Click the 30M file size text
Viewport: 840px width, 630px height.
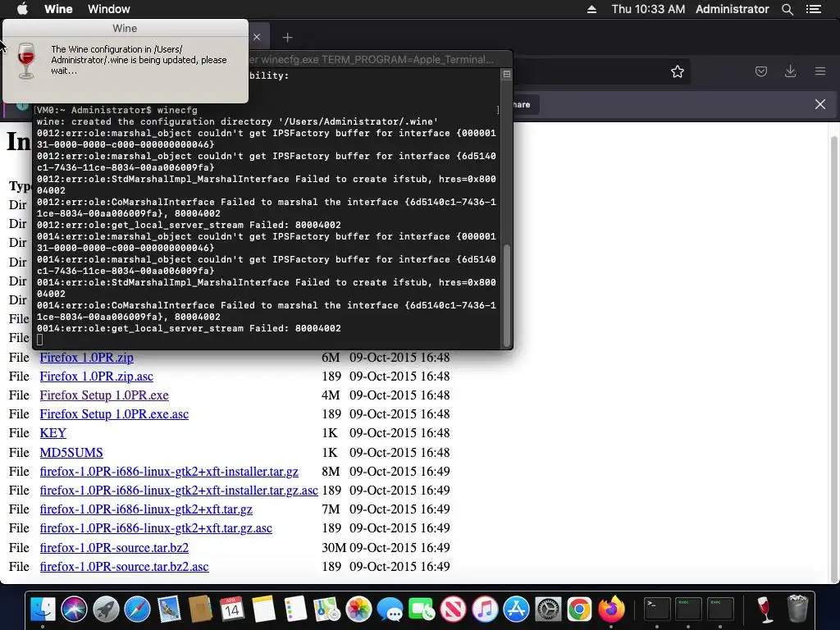(334, 547)
